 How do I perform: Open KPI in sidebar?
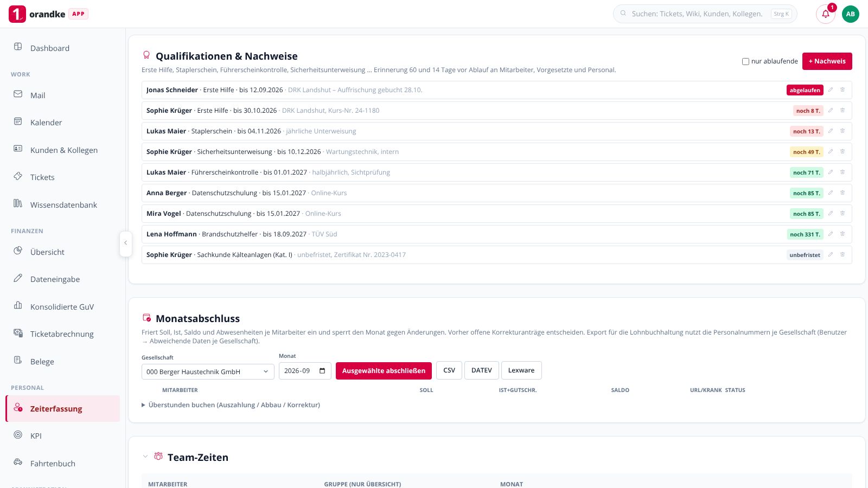coord(62,436)
